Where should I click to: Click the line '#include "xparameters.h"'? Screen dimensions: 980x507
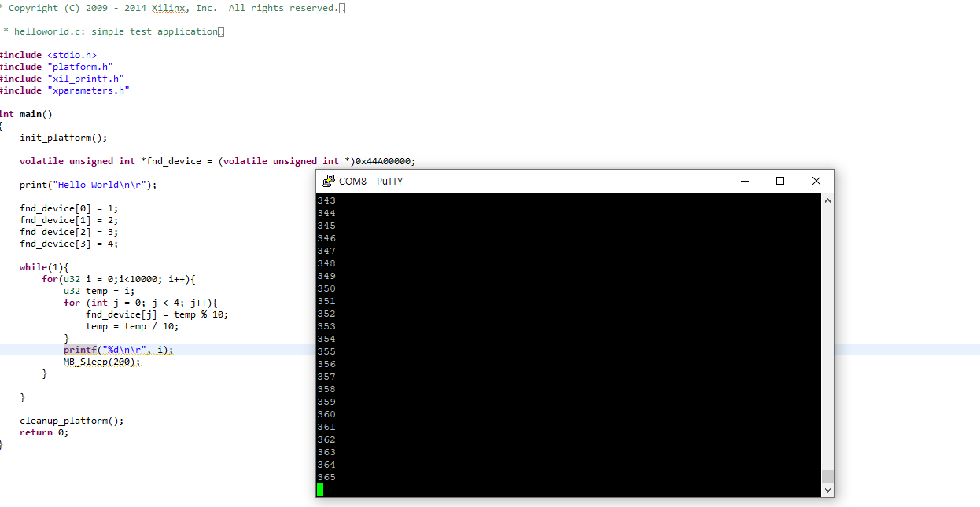[64, 90]
